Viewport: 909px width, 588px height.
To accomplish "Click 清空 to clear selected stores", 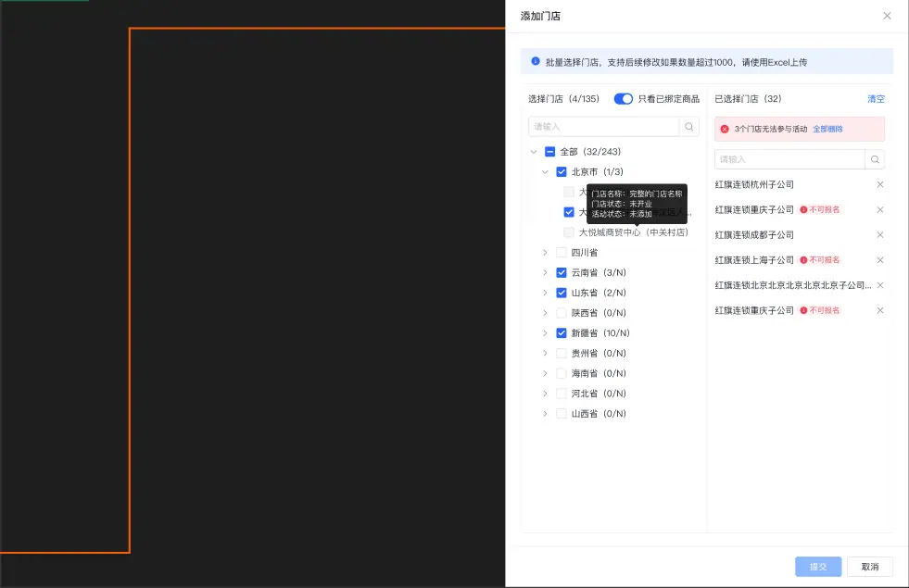I will pyautogui.click(x=876, y=99).
